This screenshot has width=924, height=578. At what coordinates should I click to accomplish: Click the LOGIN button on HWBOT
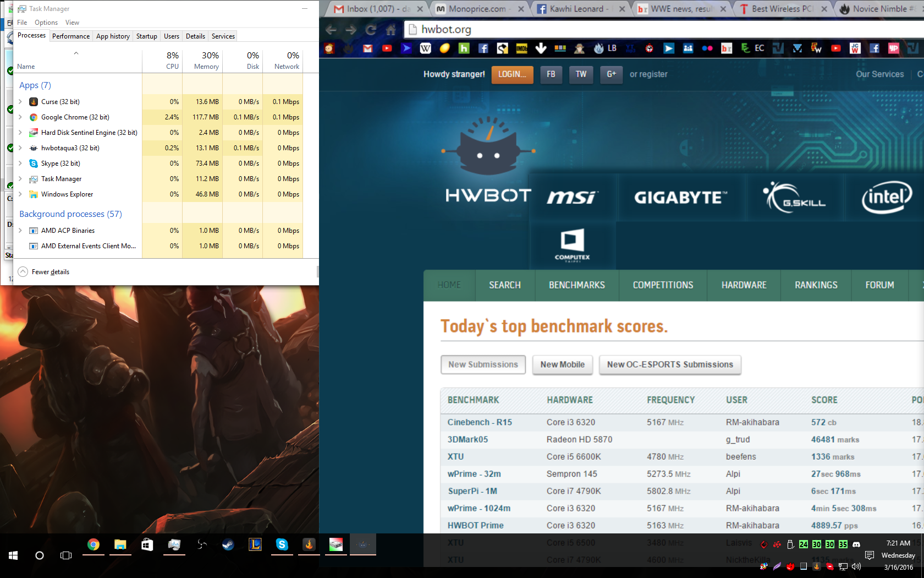point(512,74)
